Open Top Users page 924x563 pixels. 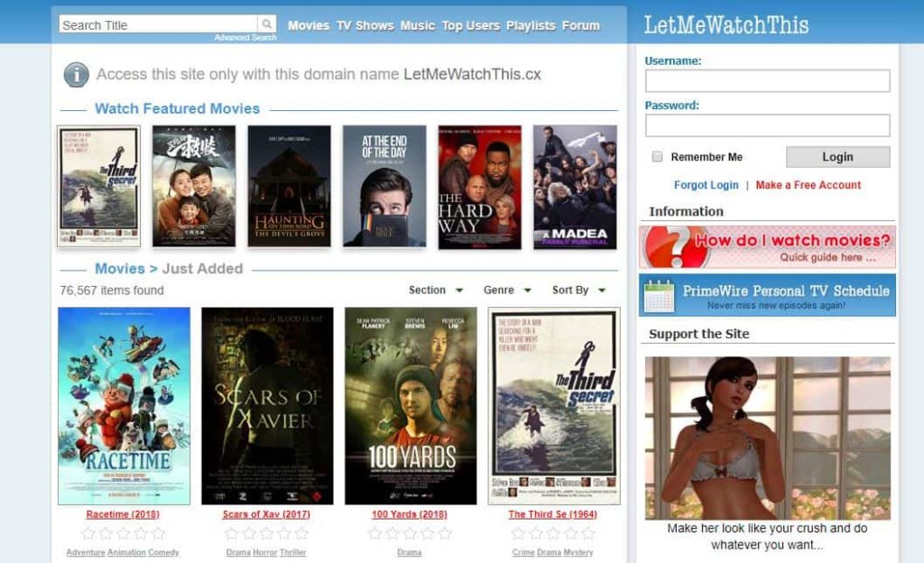pyautogui.click(x=470, y=25)
